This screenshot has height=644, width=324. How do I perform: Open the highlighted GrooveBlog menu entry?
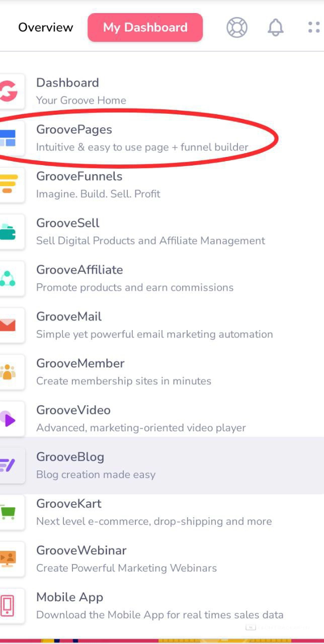[x=162, y=465]
